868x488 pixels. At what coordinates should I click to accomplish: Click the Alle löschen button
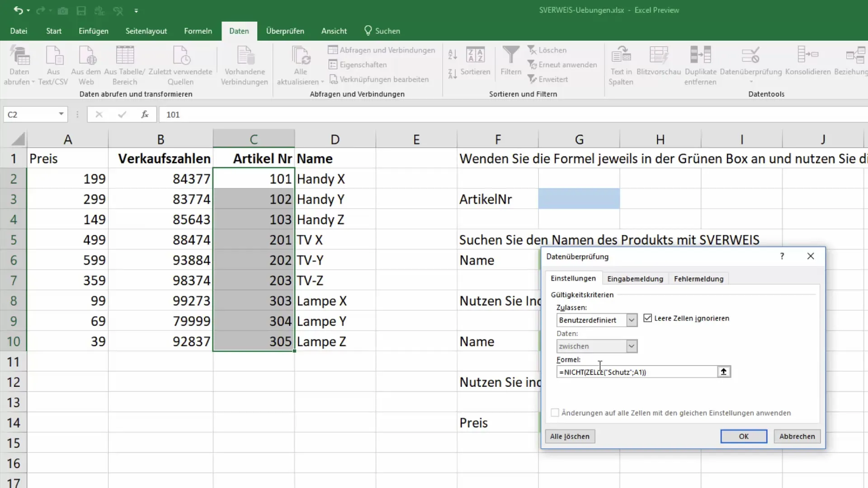pos(570,436)
